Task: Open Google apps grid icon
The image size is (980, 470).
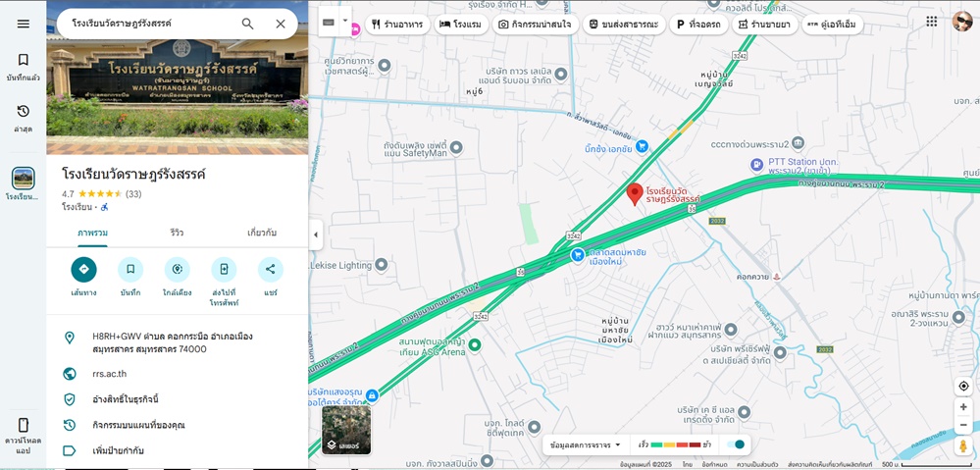Action: [x=931, y=22]
